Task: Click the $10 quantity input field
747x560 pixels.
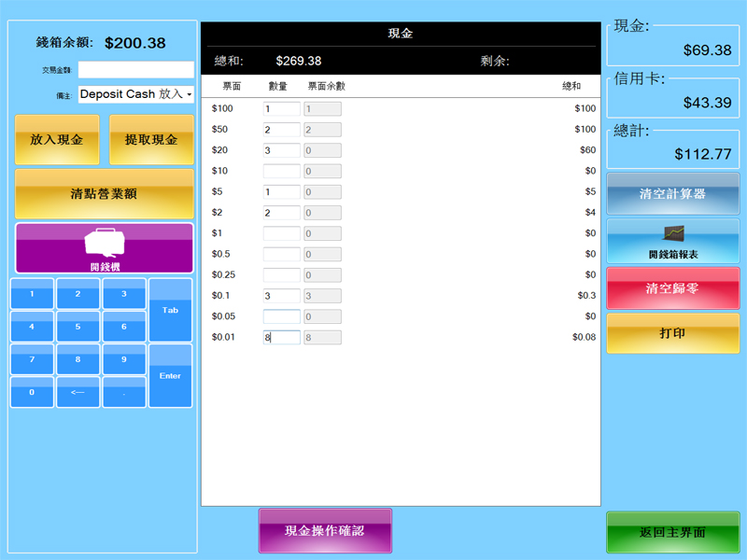Action: (x=281, y=171)
